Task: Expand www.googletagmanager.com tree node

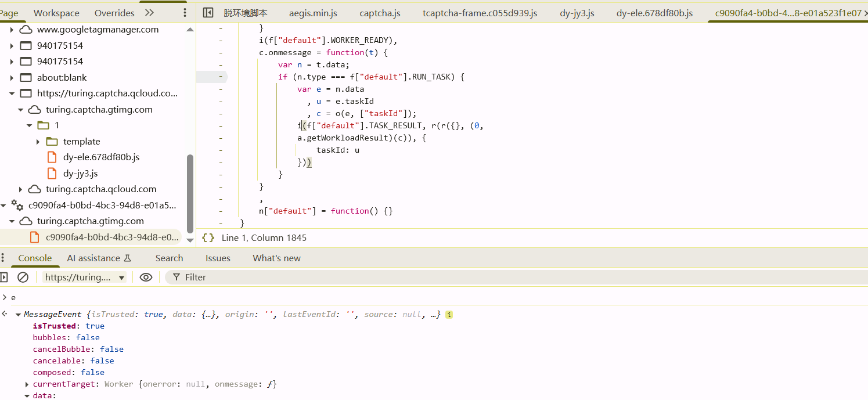Action: (x=12, y=30)
